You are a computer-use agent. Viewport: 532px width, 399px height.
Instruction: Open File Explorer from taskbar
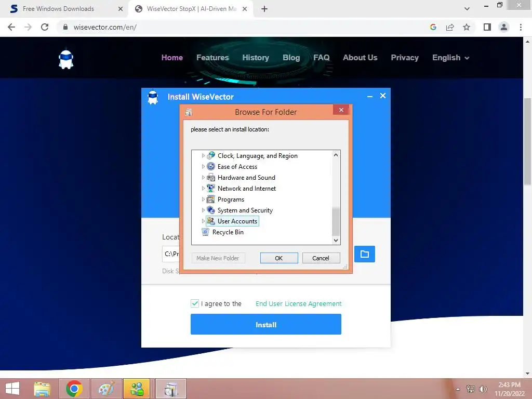pyautogui.click(x=42, y=389)
